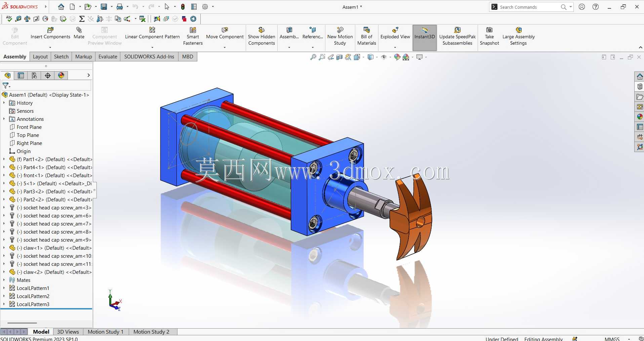Open Large Assembly Settings

[x=519, y=36]
